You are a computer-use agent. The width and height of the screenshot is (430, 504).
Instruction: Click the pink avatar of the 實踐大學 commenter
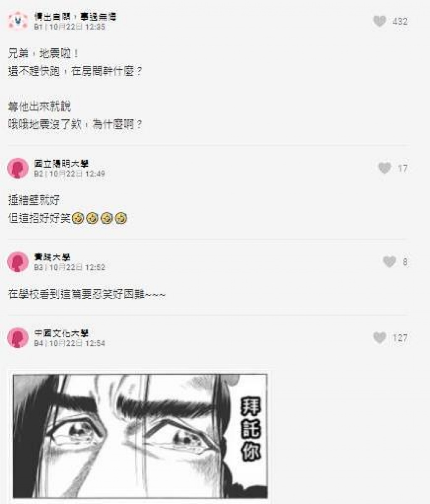click(x=18, y=262)
